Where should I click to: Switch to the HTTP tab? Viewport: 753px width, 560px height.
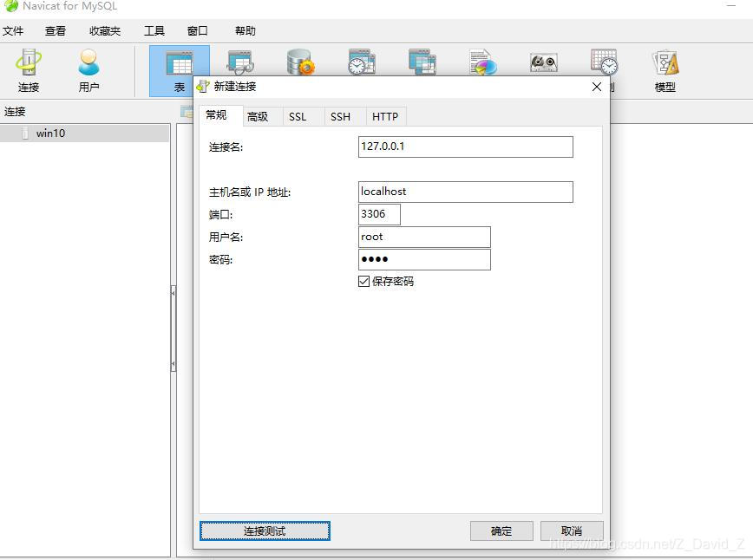point(385,117)
